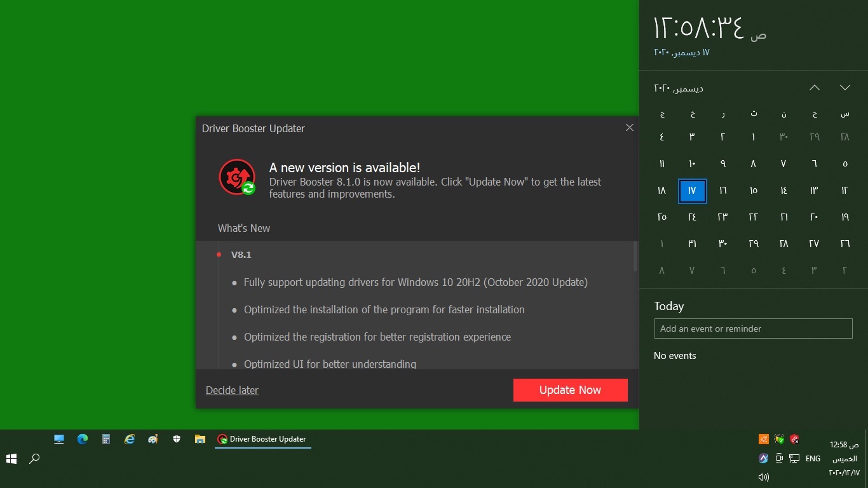Click the bug with green shield tray icon
Viewport: 868px width, 488px height.
[x=779, y=439]
